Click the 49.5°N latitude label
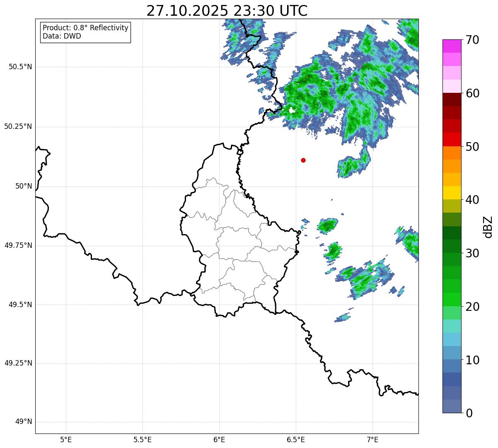 (x=20, y=305)
